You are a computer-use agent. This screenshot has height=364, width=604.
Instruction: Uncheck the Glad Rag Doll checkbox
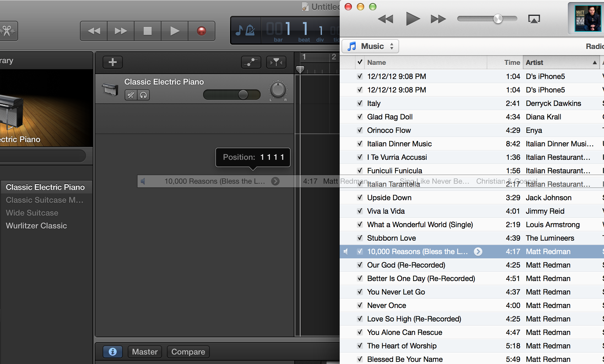click(x=360, y=117)
